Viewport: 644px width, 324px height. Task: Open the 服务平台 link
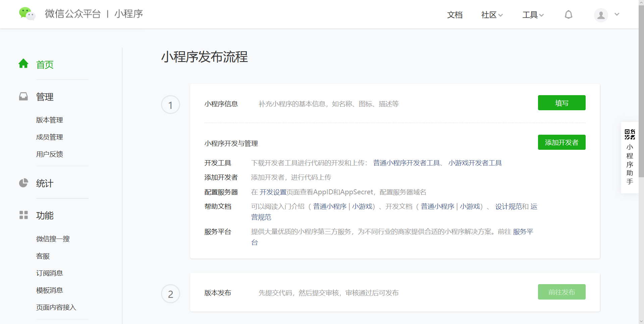523,232
